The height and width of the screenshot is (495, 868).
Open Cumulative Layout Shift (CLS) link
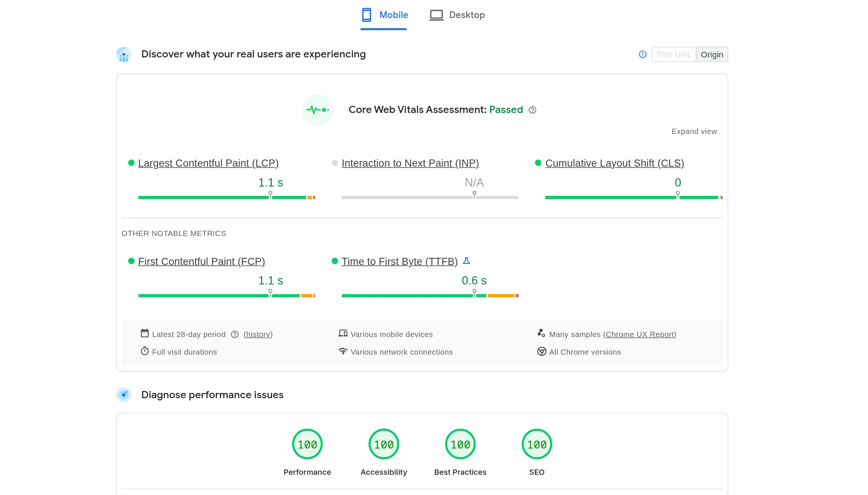pyautogui.click(x=615, y=163)
